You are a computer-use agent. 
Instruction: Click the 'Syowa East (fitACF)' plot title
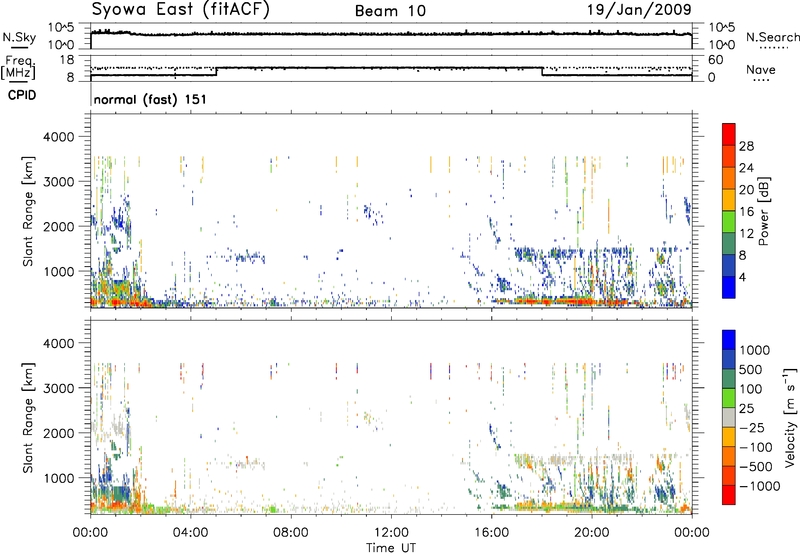tap(180, 9)
